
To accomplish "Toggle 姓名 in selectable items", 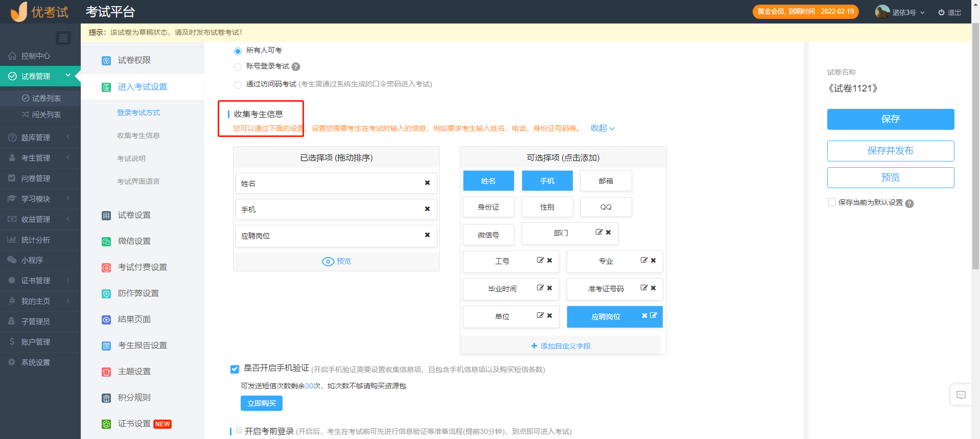I will pos(488,181).
